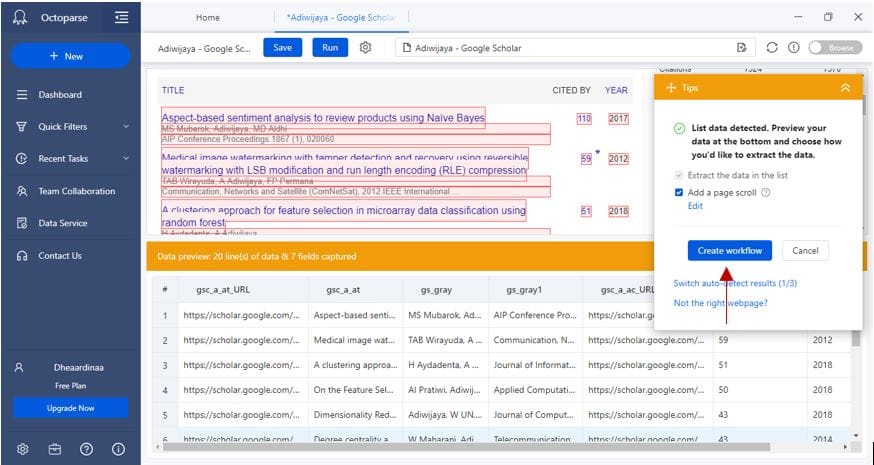Click the reload page icon
The image size is (874, 465).
coord(772,47)
